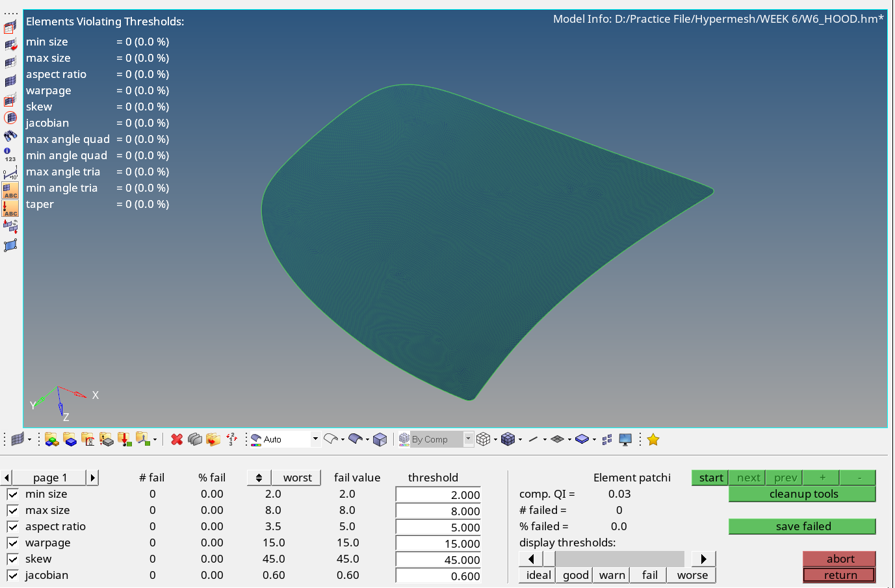Expand the By Comp visualization dropdown
The image size is (895, 588).
click(468, 439)
